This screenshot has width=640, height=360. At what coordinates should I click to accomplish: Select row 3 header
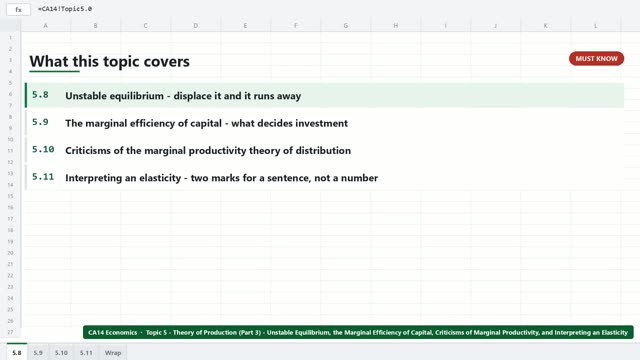tap(10, 60)
